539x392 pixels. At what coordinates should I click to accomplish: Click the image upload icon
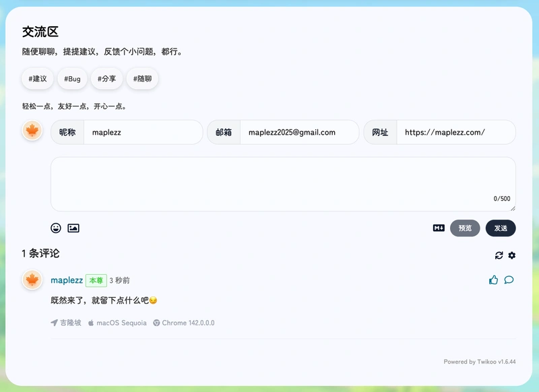click(x=73, y=228)
